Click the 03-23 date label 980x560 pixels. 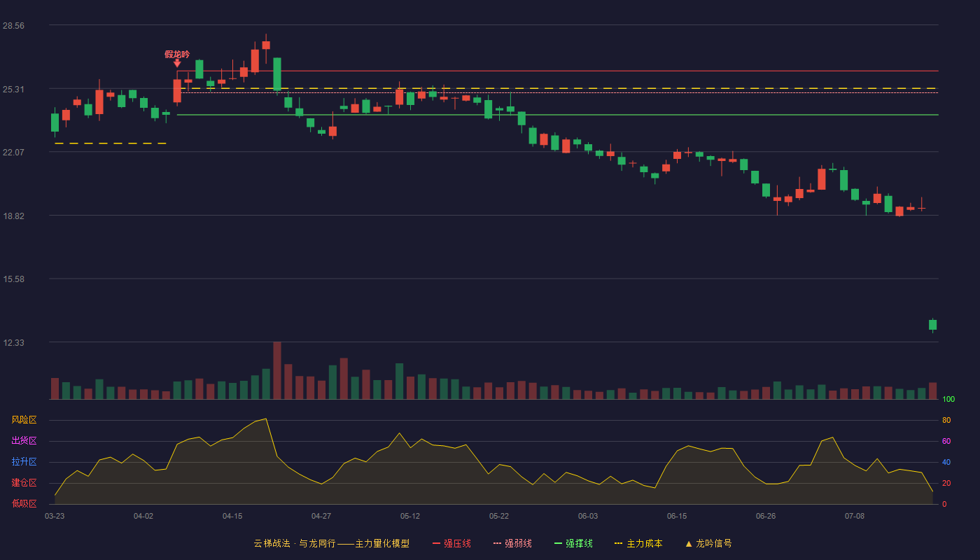[x=55, y=516]
